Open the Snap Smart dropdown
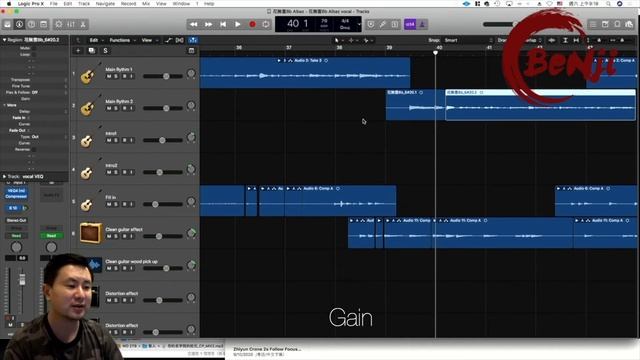Image resolution: width=640 pixels, height=360 pixels. [469, 40]
